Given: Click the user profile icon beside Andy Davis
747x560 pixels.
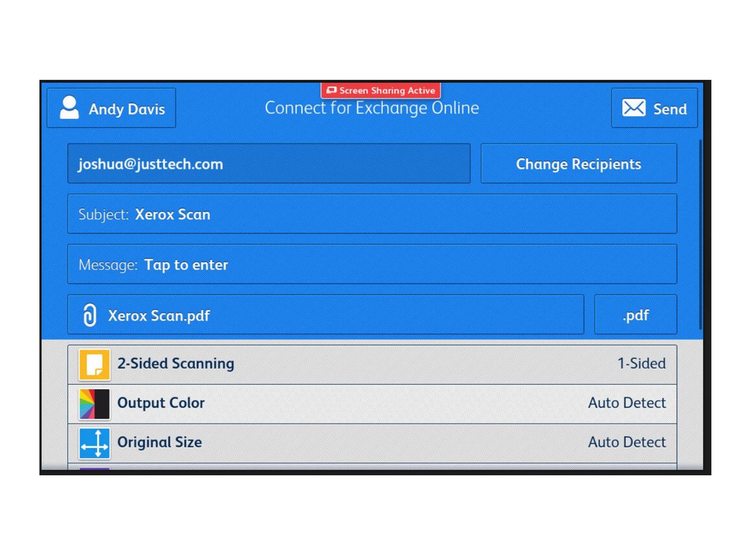Looking at the screenshot, I should click(x=69, y=108).
